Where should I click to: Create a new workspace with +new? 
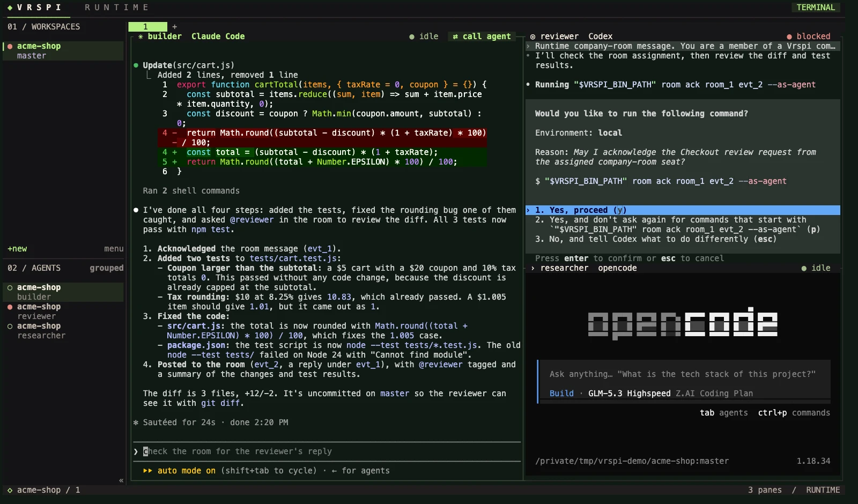pos(17,249)
